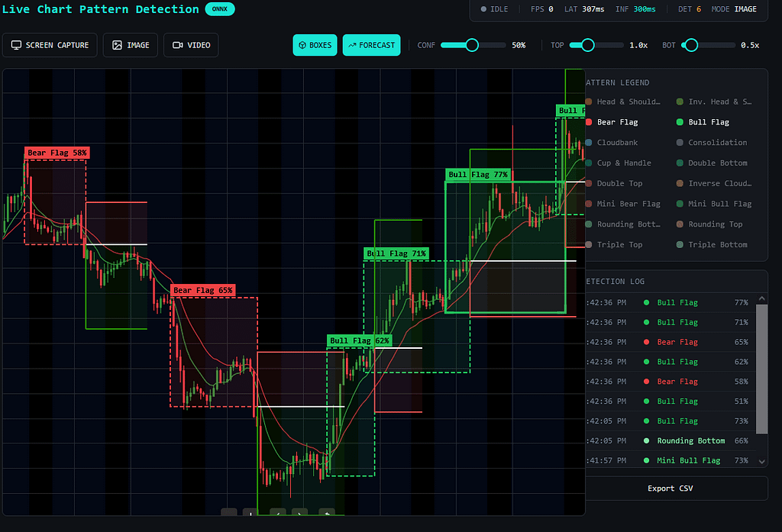This screenshot has width=782, height=532.
Task: Click the Rounding Top legend dot
Action: [680, 224]
